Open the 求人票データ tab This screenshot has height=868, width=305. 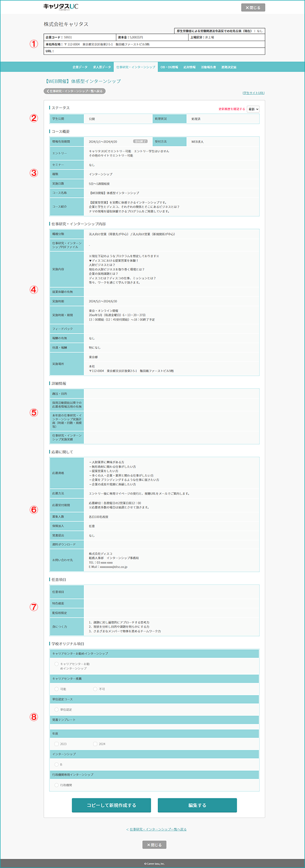[x=102, y=67]
